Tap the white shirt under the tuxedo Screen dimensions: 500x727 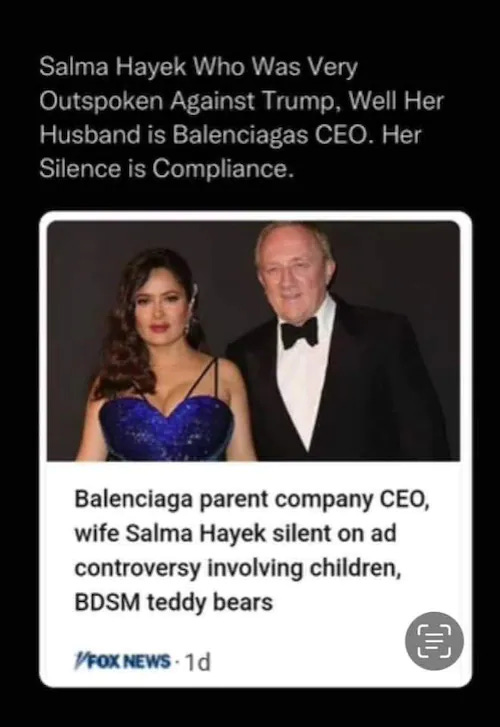304,385
